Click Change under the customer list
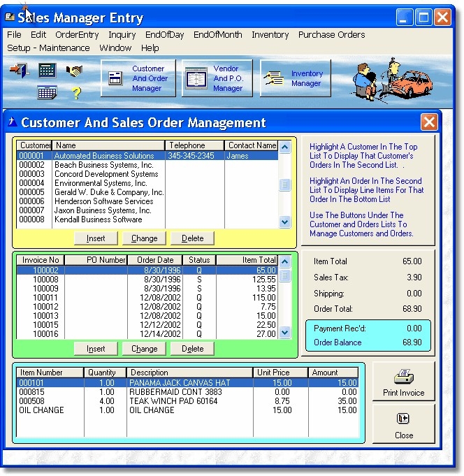 (x=144, y=238)
